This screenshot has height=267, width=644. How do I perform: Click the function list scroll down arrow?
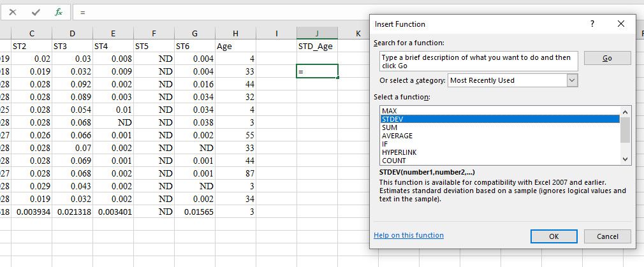(625, 159)
